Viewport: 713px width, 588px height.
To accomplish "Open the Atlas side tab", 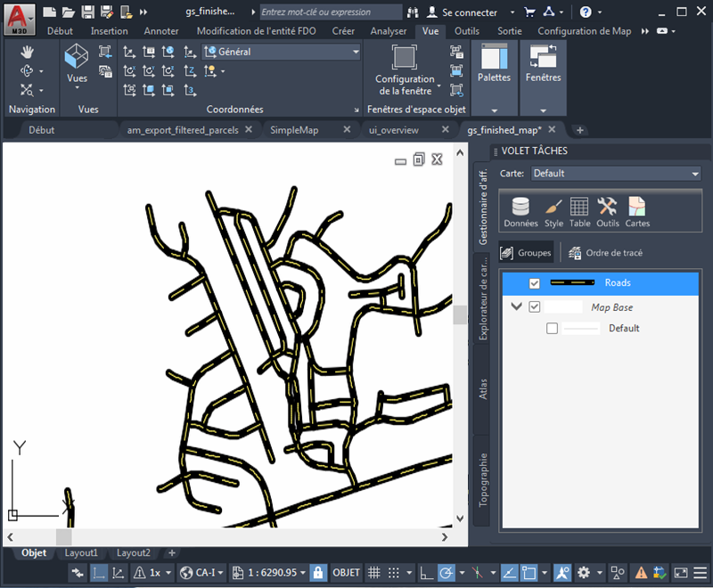I will pyautogui.click(x=482, y=389).
